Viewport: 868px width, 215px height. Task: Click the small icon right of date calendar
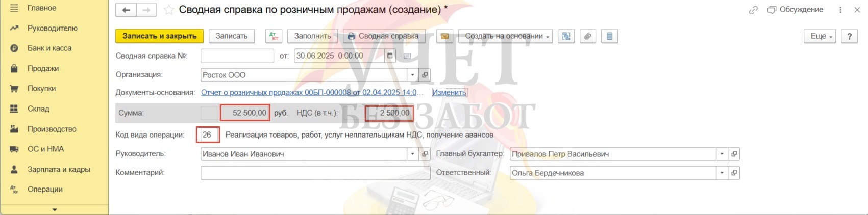click(x=407, y=56)
